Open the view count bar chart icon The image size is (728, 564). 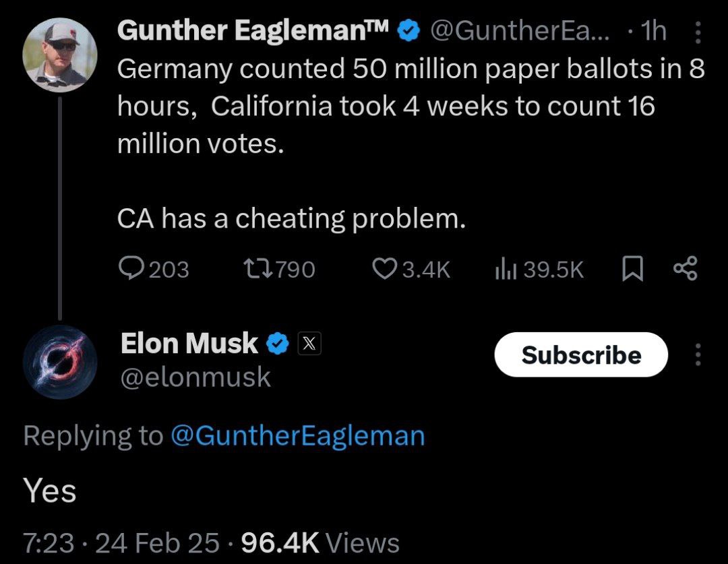(x=506, y=268)
